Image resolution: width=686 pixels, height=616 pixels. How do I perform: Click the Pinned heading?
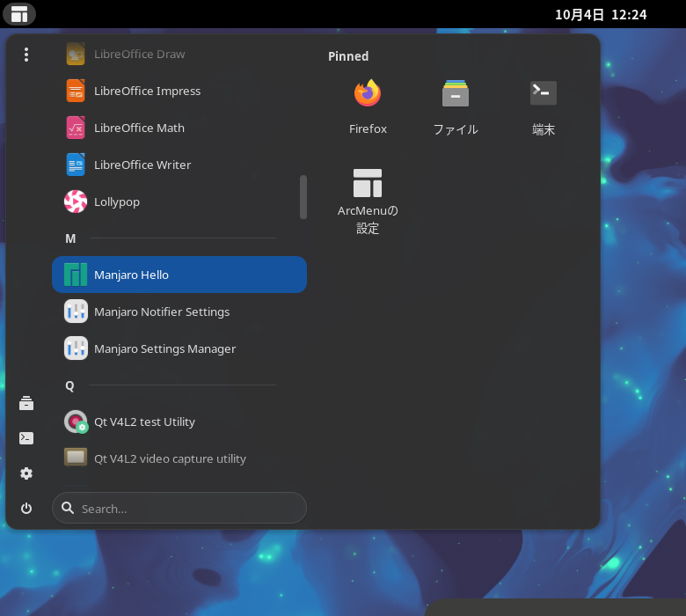[x=348, y=56]
